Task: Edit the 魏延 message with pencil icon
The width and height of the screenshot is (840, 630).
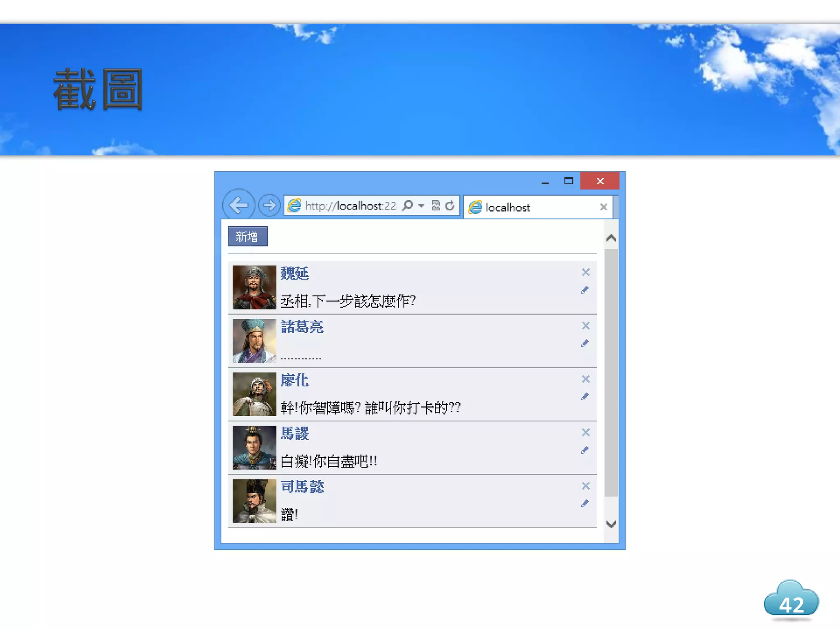Action: 585,290
